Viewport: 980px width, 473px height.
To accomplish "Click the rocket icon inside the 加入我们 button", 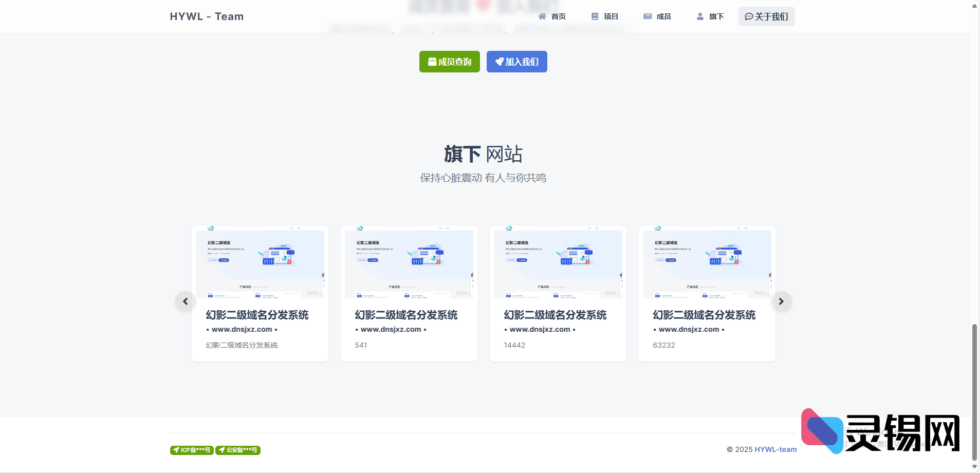I will pyautogui.click(x=500, y=61).
